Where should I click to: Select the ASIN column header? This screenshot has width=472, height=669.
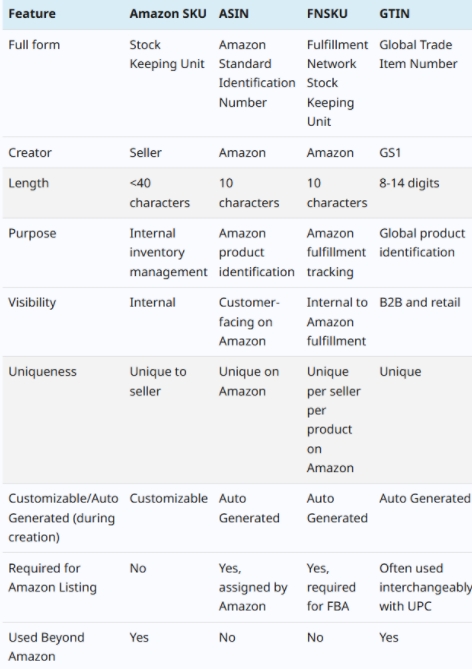coord(233,14)
